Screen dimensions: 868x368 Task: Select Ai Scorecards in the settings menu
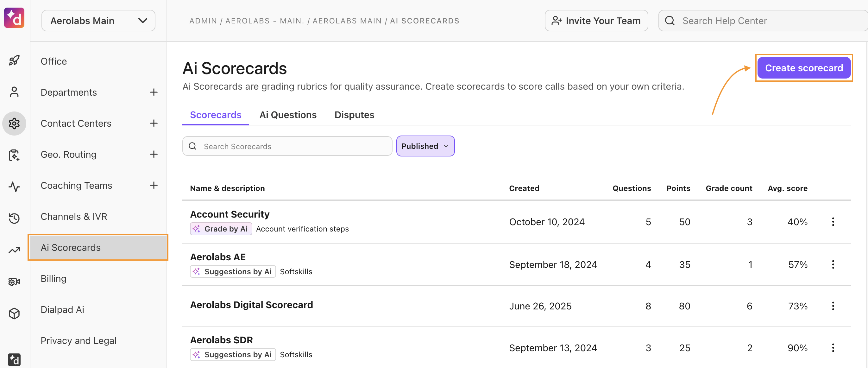click(x=98, y=247)
